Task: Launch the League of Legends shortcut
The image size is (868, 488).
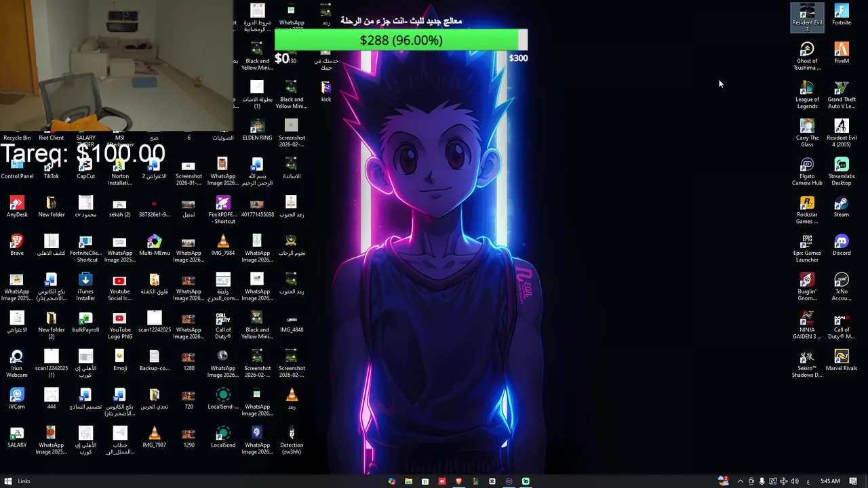Action: 807,95
